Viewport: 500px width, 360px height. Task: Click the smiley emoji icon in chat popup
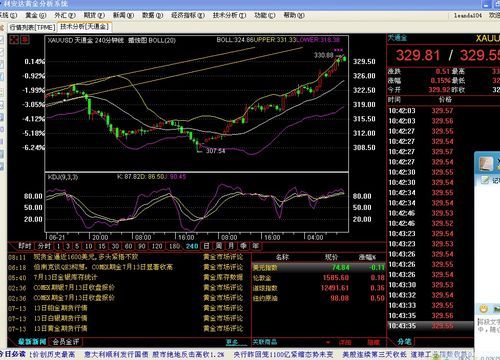(483, 308)
